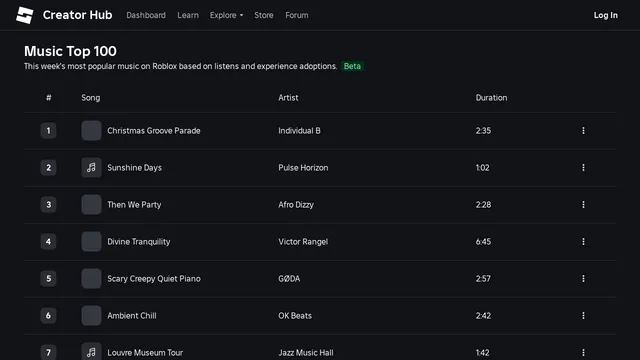The image size is (640, 360).
Task: Click the rank 7 number badge
Action: click(48, 352)
